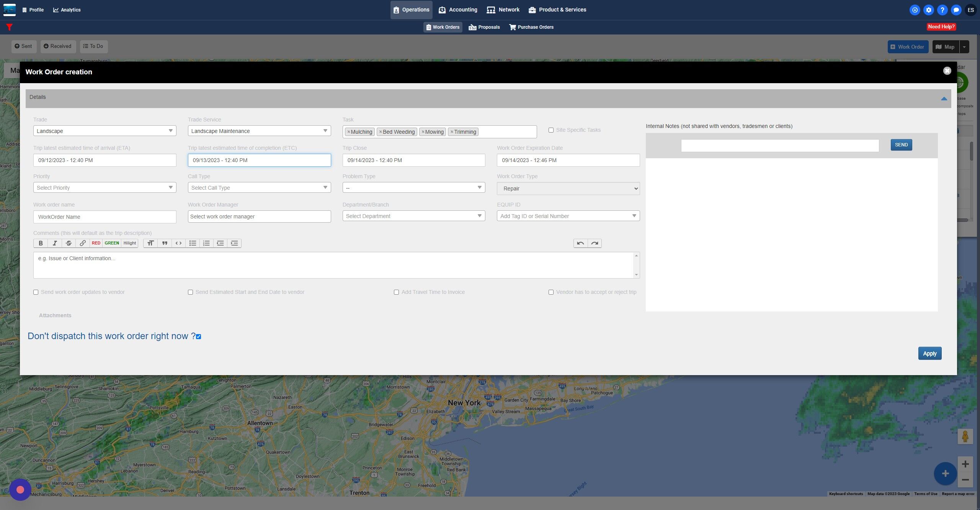This screenshot has height=510, width=980.
Task: Click the bulleted list icon
Action: (x=193, y=243)
